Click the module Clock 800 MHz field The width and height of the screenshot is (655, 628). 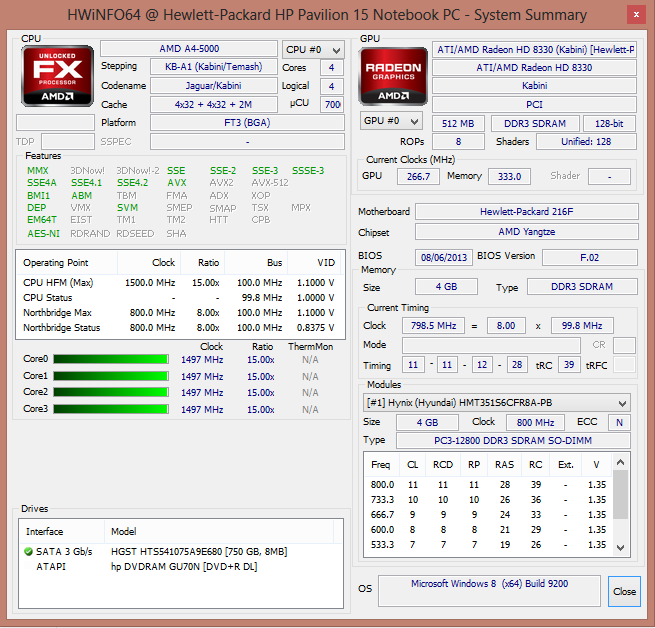coord(535,422)
